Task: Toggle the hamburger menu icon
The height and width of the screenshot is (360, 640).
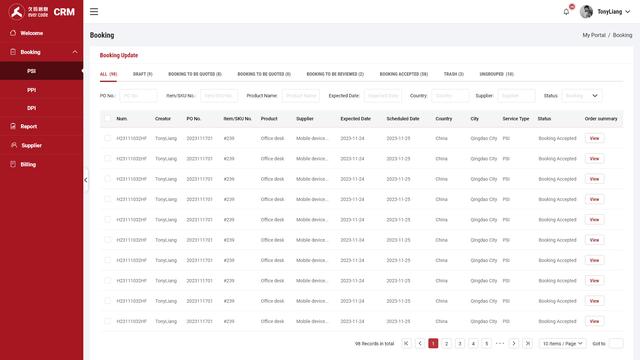Action: click(x=94, y=11)
